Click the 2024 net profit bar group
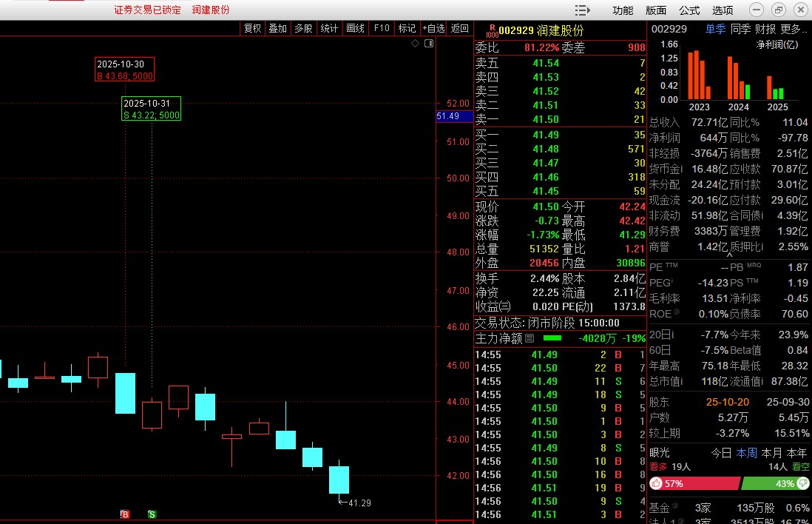The image size is (812, 524). [739, 78]
